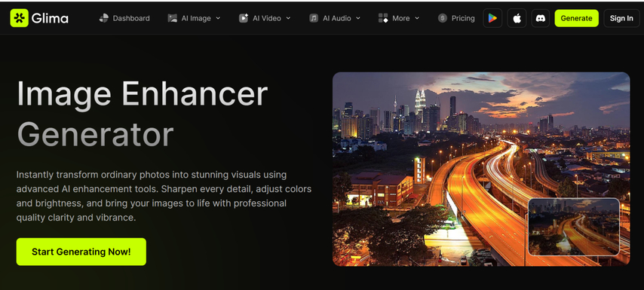Open the AI Audio menu label
Image resolution: width=644 pixels, height=290 pixels.
[337, 18]
